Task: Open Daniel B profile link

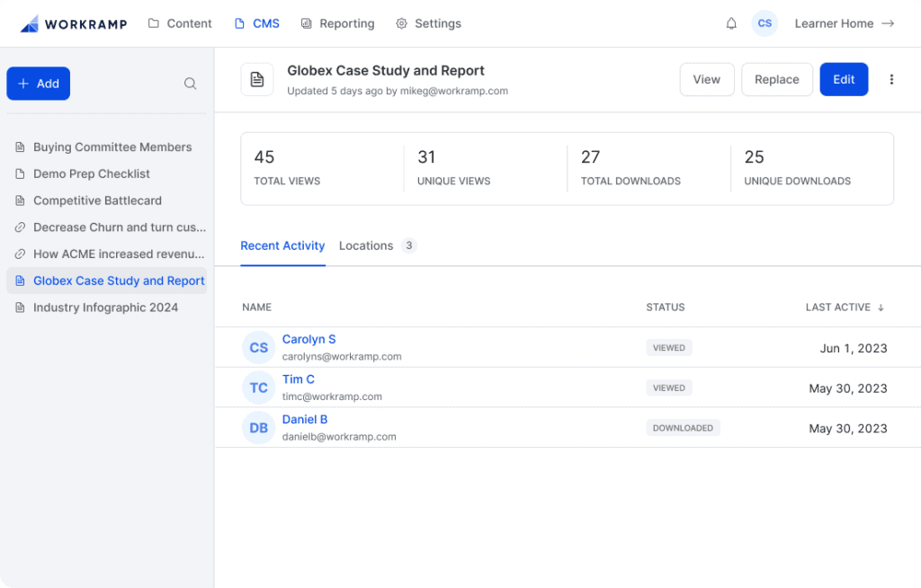Action: click(x=305, y=419)
